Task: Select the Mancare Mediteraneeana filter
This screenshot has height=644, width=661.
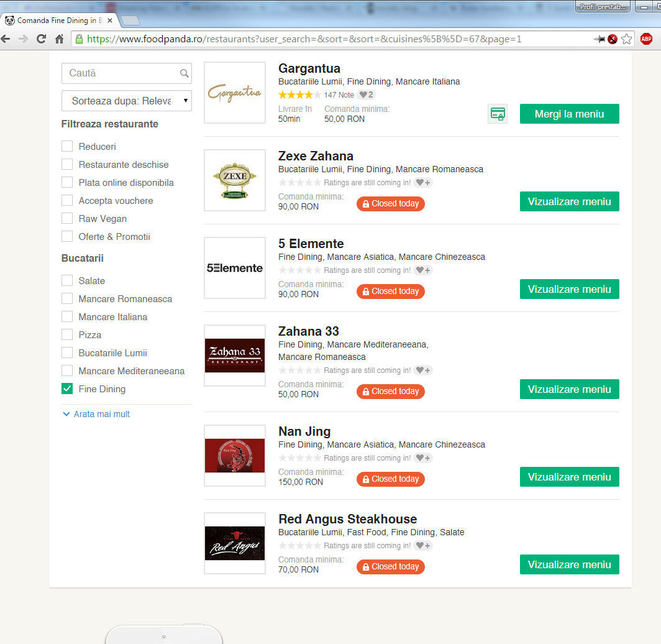Action: pos(67,370)
